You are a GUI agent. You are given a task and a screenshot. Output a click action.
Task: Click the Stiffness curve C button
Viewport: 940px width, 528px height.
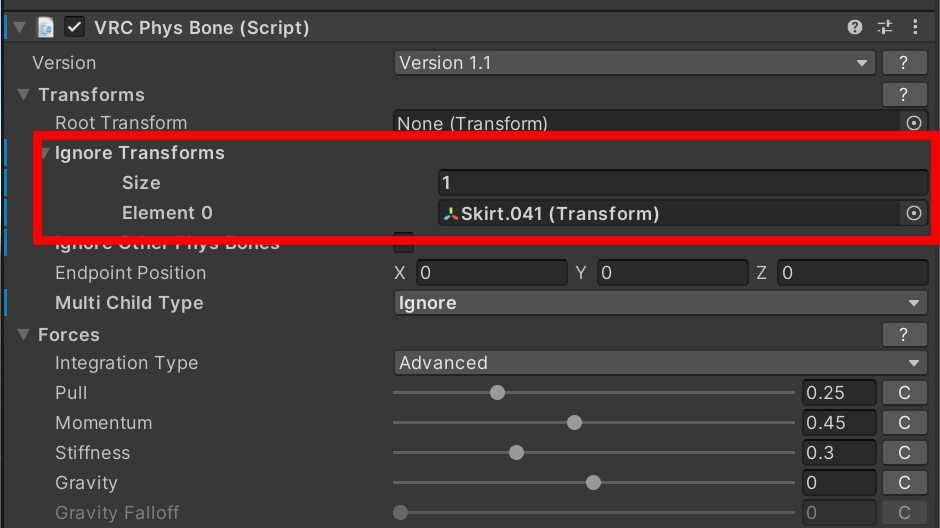point(904,453)
